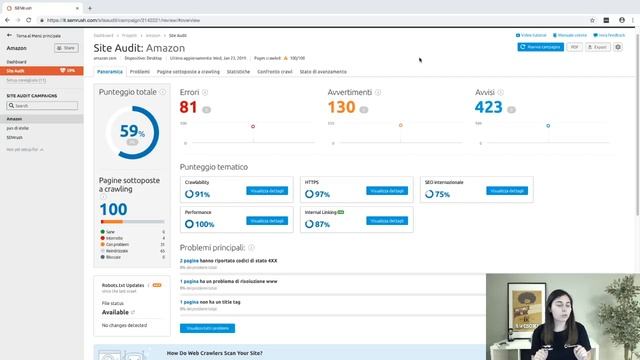640x360 pixels.
Task: Bookmark page with star icon
Action: pos(592,20)
